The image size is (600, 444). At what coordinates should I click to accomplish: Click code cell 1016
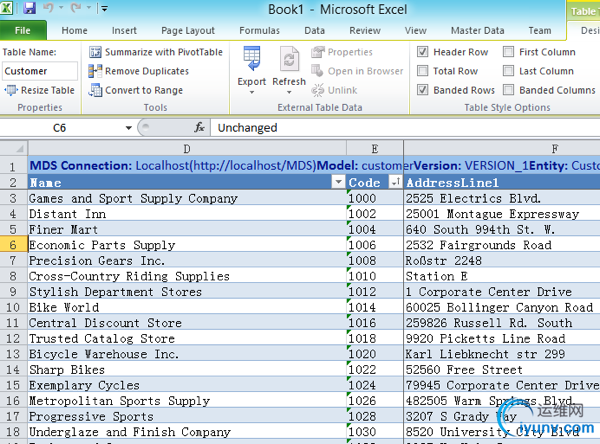375,323
